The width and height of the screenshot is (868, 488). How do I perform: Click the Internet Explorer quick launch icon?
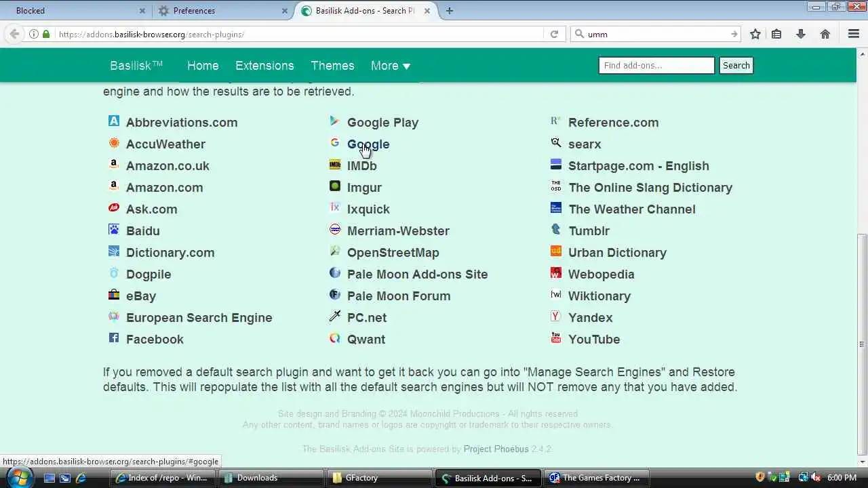coord(81,478)
